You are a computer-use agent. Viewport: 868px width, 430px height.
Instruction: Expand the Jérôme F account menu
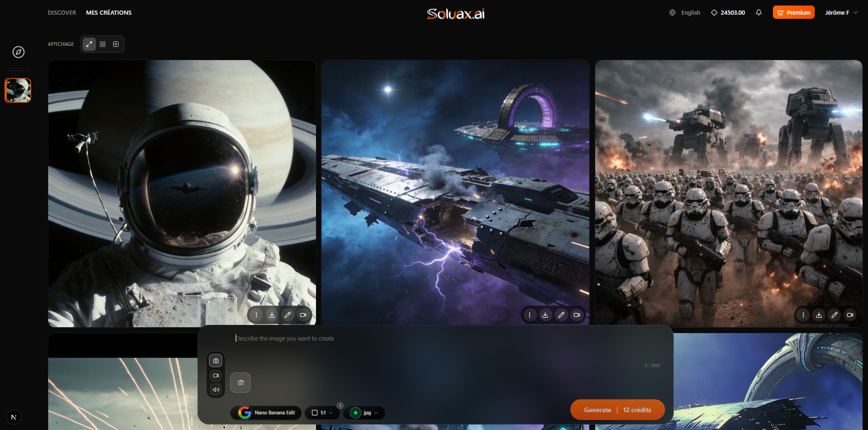[841, 12]
